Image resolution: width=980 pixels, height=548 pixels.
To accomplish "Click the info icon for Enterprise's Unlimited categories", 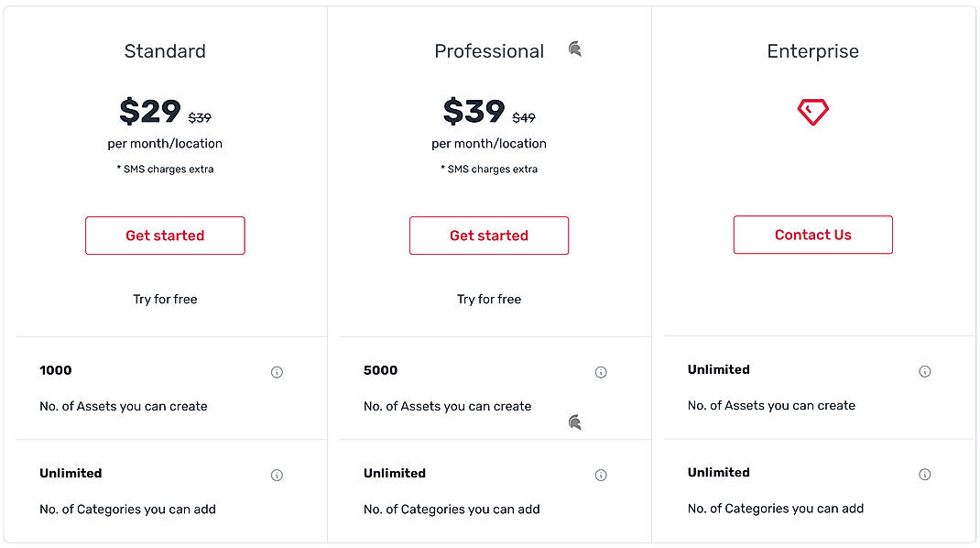I will tap(924, 474).
